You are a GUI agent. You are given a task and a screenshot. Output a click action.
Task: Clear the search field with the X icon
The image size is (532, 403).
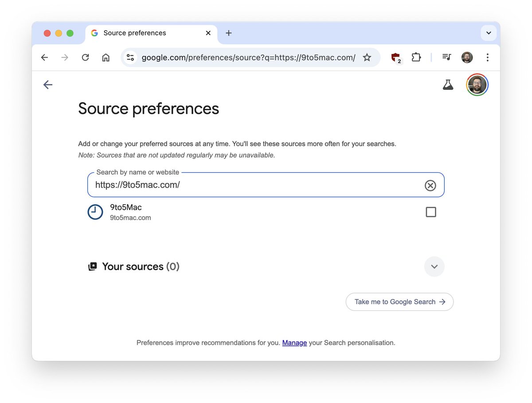(430, 185)
